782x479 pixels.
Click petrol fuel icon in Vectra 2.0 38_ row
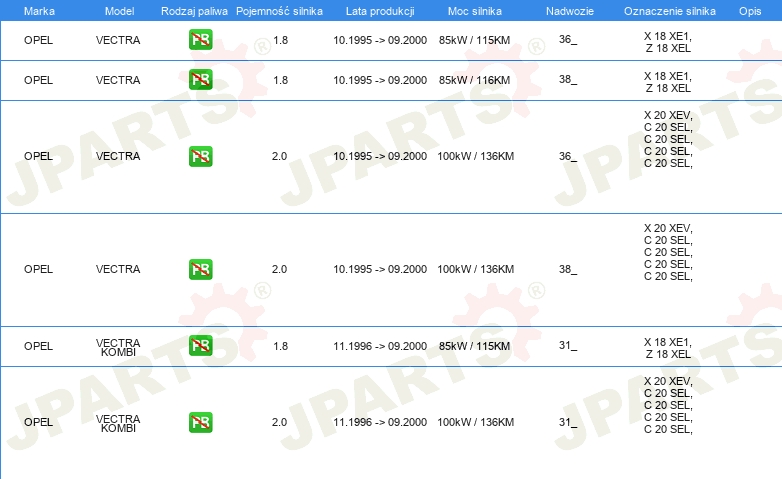(200, 269)
